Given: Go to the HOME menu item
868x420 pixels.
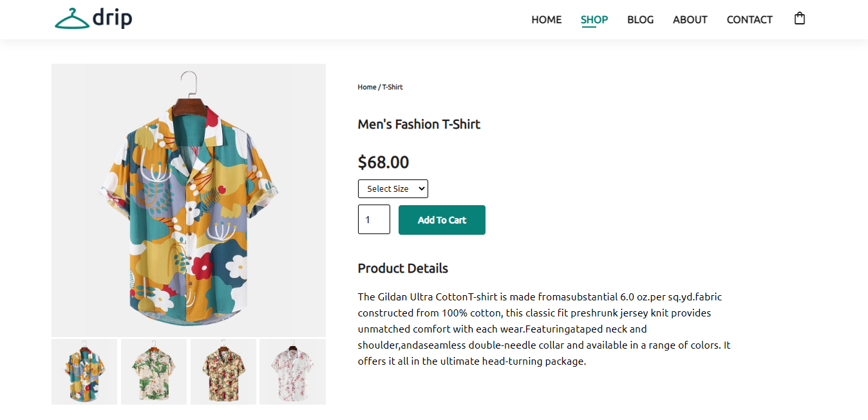Looking at the screenshot, I should pyautogui.click(x=546, y=20).
